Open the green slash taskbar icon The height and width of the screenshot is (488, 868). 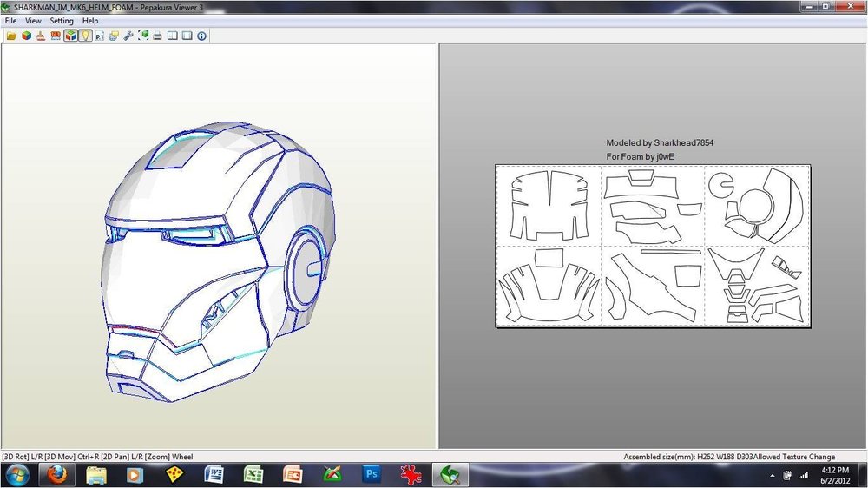click(332, 475)
